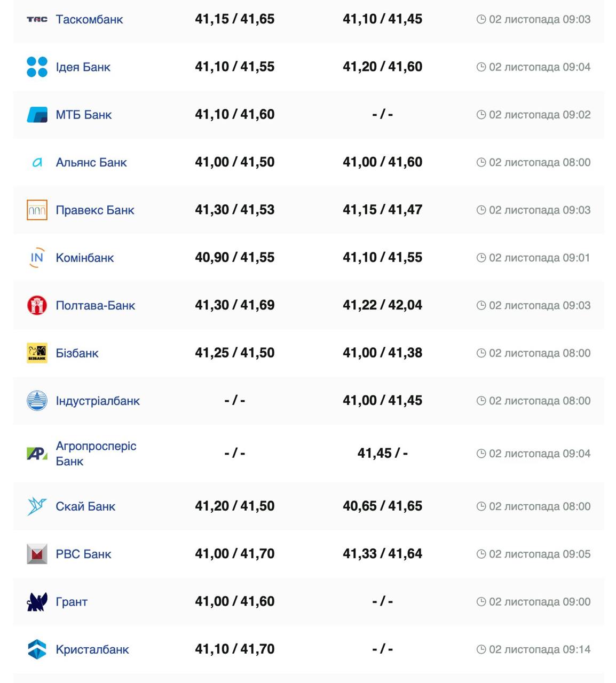Click the Грант dark blue logo

tap(37, 602)
